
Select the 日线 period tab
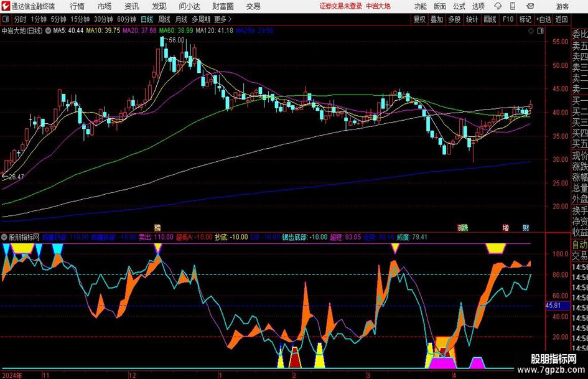point(147,19)
